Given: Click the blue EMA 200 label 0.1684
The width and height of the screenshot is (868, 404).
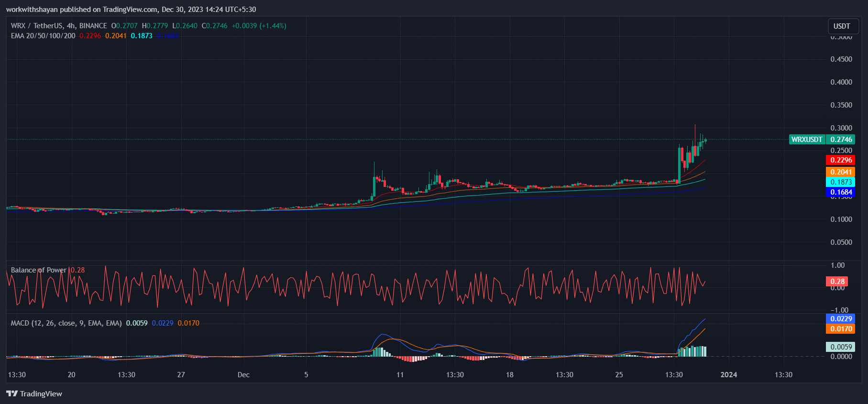Looking at the screenshot, I should pyautogui.click(x=841, y=192).
